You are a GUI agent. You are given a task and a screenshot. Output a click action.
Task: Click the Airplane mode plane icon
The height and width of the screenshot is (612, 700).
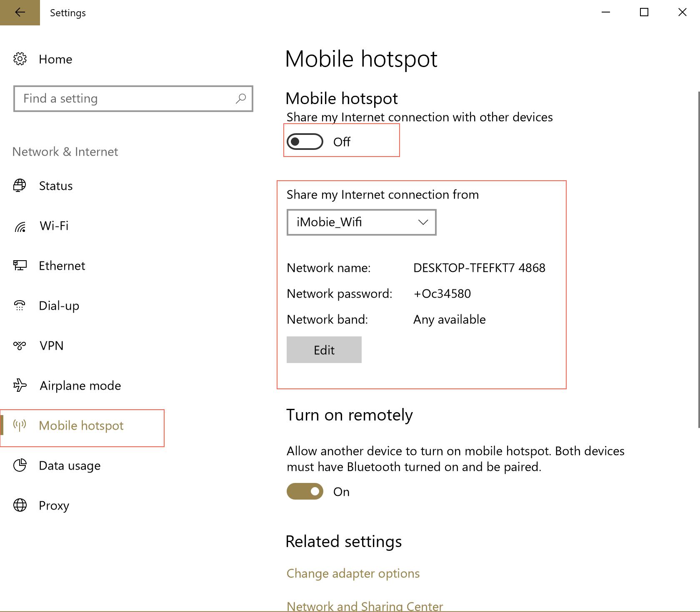20,385
